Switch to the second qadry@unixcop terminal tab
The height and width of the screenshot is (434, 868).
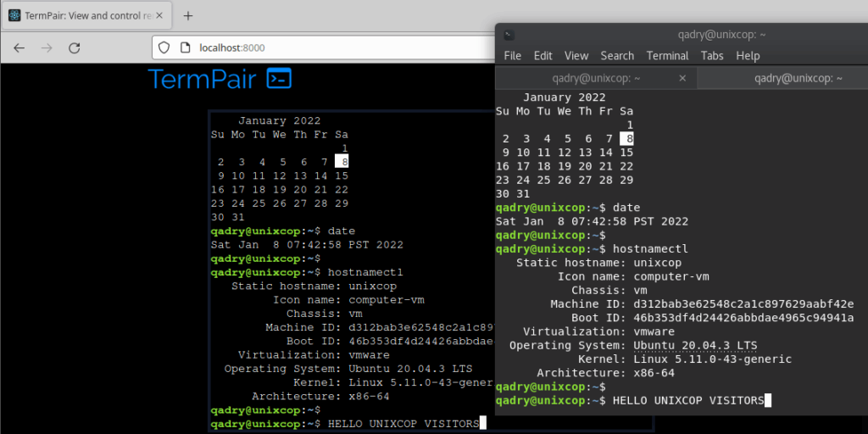[782, 78]
